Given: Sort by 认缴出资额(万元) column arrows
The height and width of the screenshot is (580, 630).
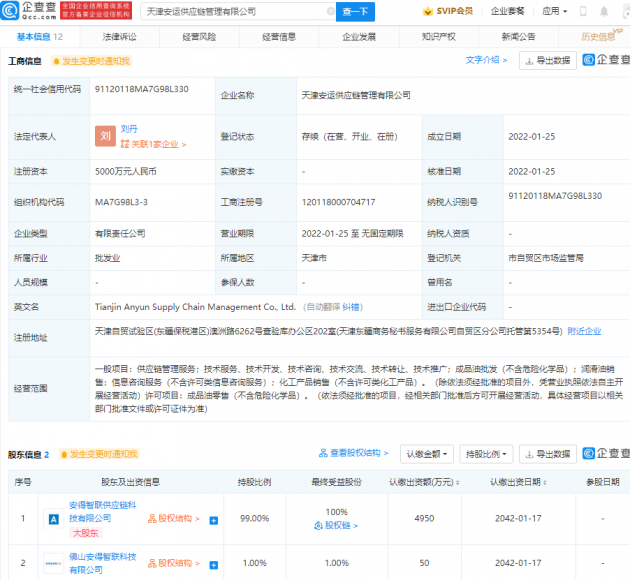Looking at the screenshot, I should coord(458,482).
